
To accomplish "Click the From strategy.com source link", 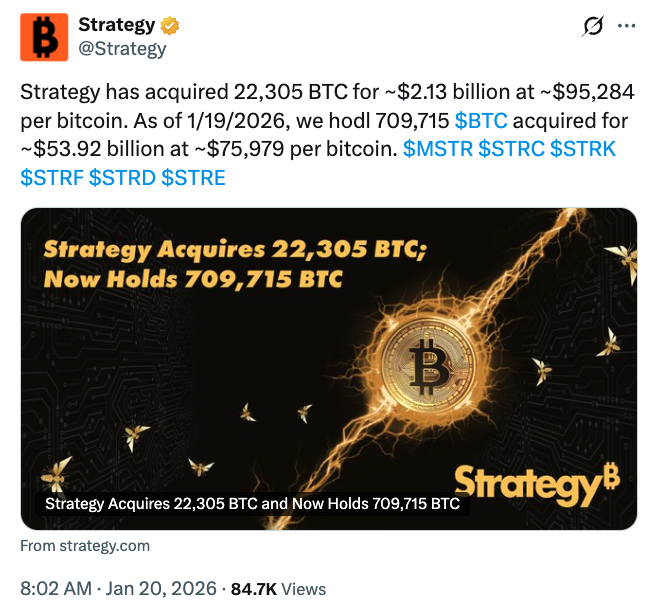I will pos(85,546).
